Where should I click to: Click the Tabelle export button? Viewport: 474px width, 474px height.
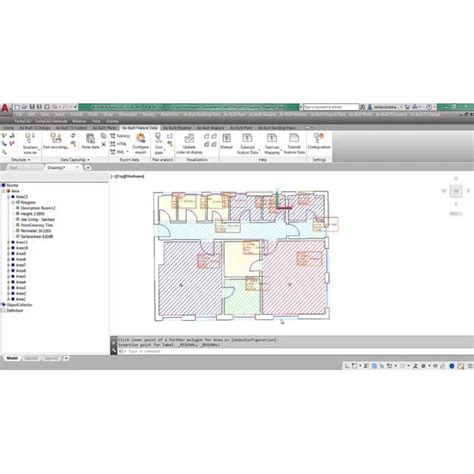(x=120, y=136)
